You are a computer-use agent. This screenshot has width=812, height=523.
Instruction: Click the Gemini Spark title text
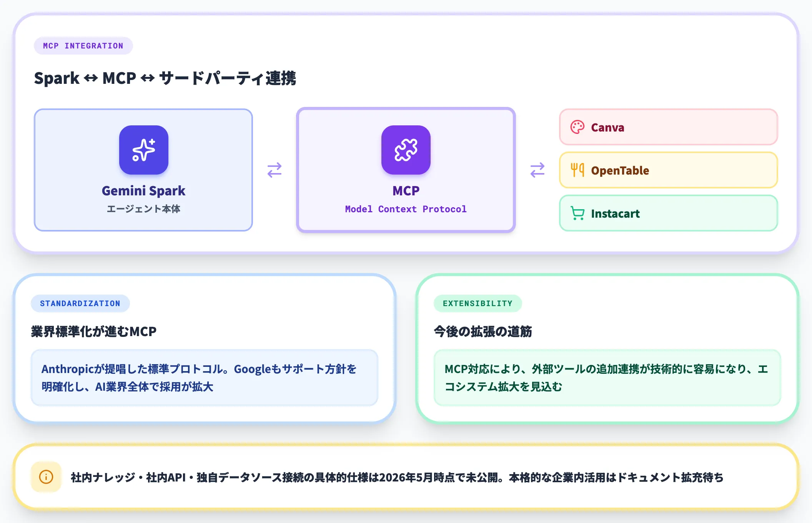(143, 191)
